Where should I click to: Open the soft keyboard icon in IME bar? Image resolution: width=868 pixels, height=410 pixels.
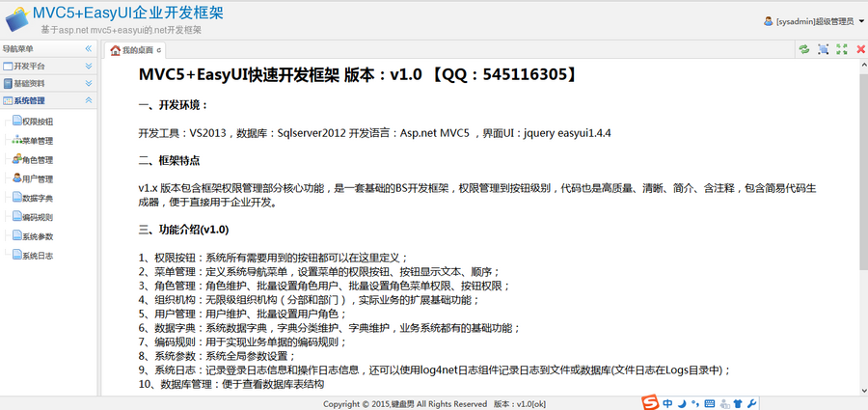pyautogui.click(x=710, y=403)
